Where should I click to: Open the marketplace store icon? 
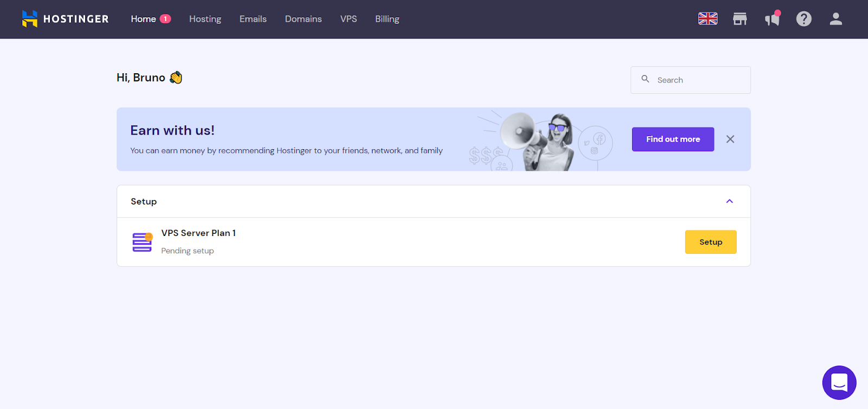(x=739, y=19)
